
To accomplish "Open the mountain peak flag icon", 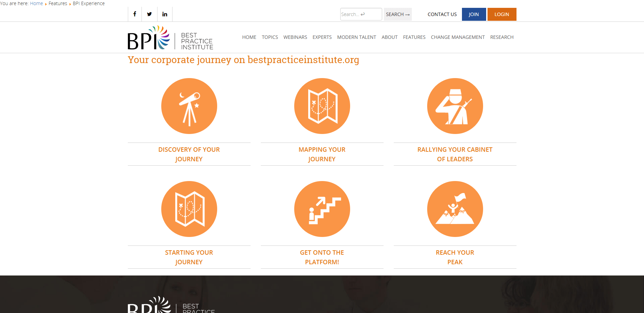I will click(x=455, y=209).
